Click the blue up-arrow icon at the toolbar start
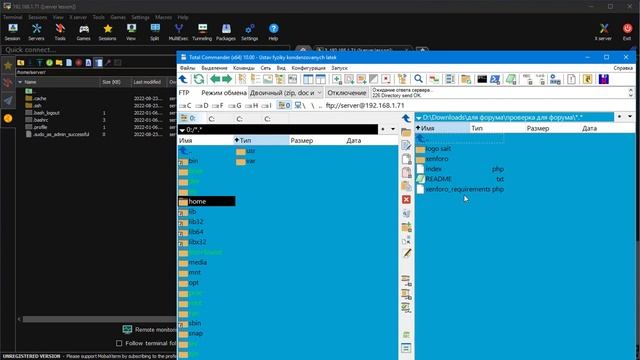This screenshot has width=640, height=360. (183, 79)
